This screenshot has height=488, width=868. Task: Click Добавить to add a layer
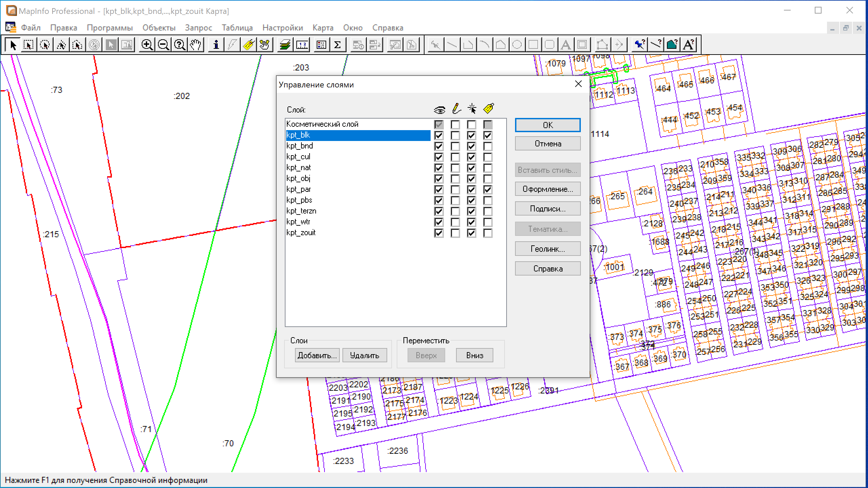(317, 355)
